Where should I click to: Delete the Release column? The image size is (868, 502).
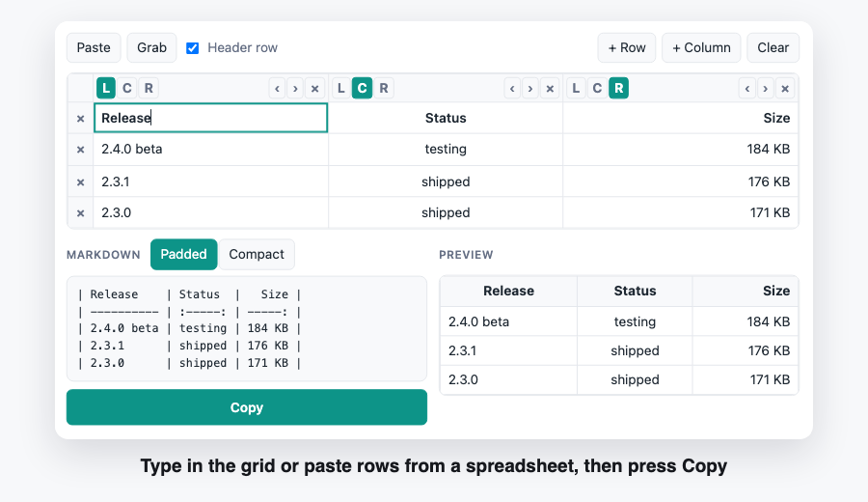315,88
